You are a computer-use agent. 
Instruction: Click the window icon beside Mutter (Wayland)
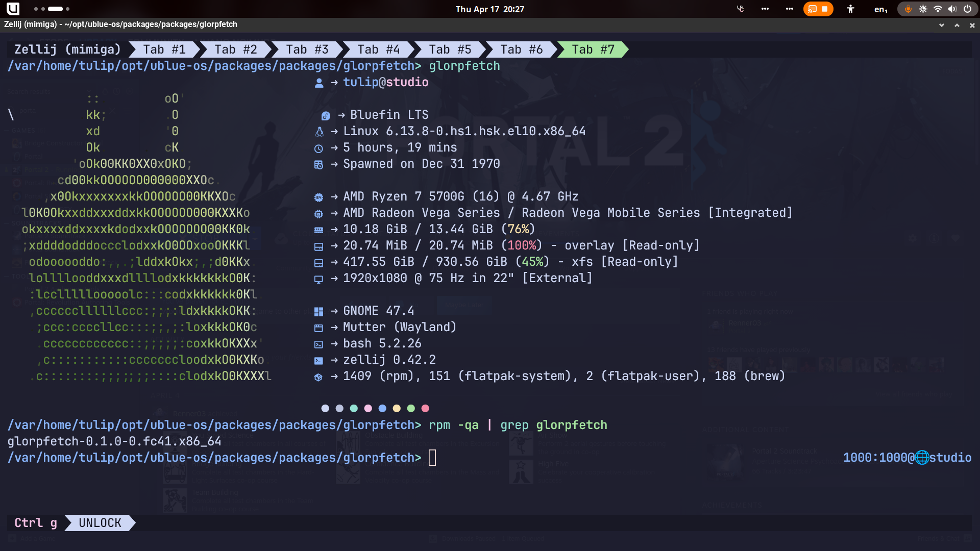pyautogui.click(x=318, y=328)
